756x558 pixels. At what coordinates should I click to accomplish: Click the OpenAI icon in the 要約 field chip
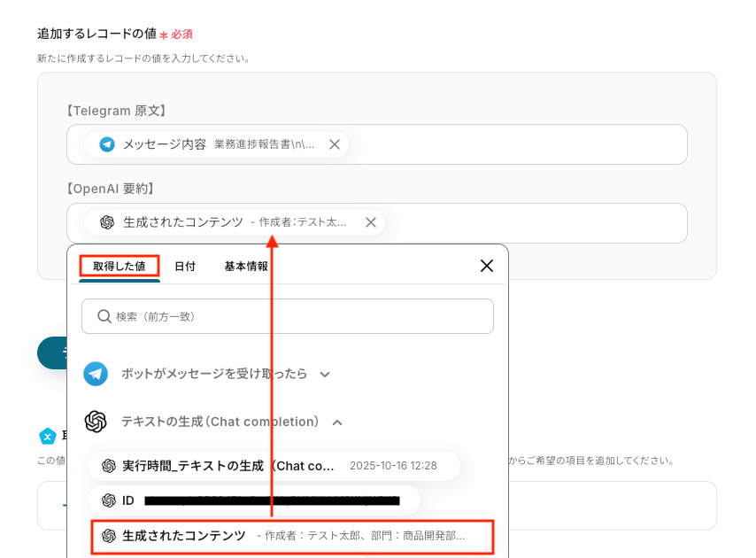point(107,222)
